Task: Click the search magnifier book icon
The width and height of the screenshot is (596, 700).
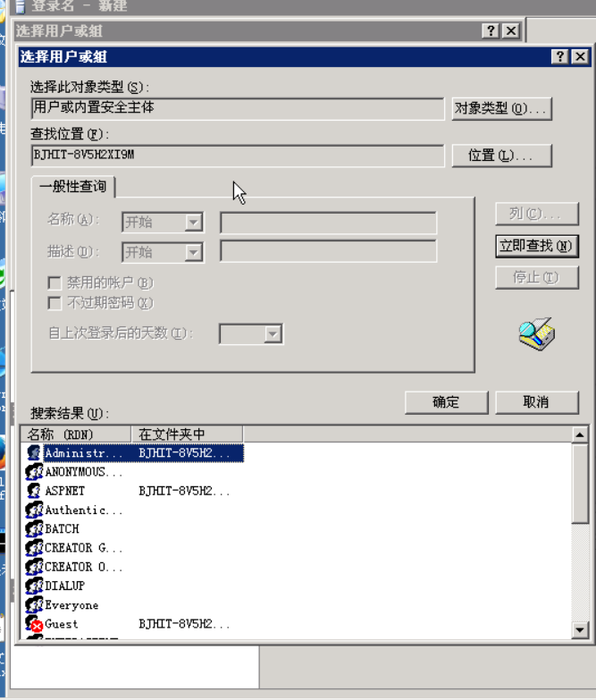Action: tap(537, 334)
